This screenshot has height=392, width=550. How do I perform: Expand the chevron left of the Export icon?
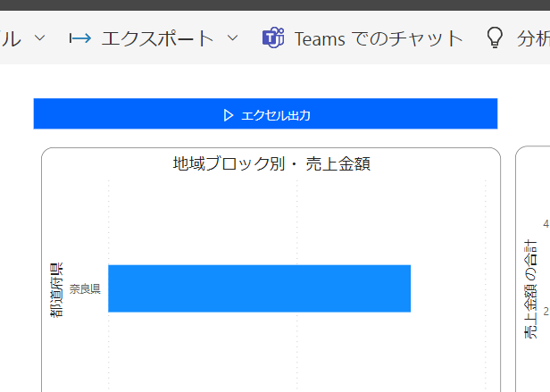click(39, 38)
